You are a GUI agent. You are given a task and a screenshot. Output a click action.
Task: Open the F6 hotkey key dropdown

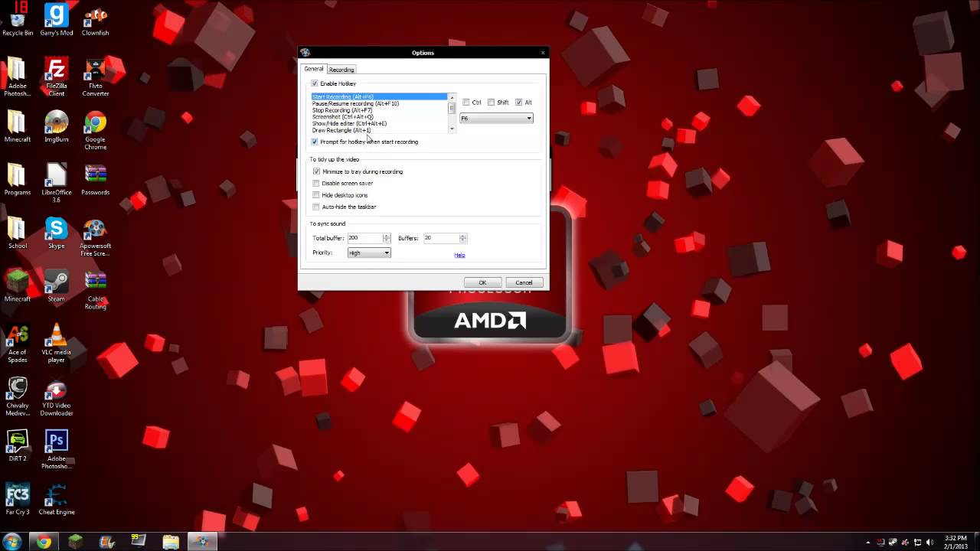click(496, 118)
